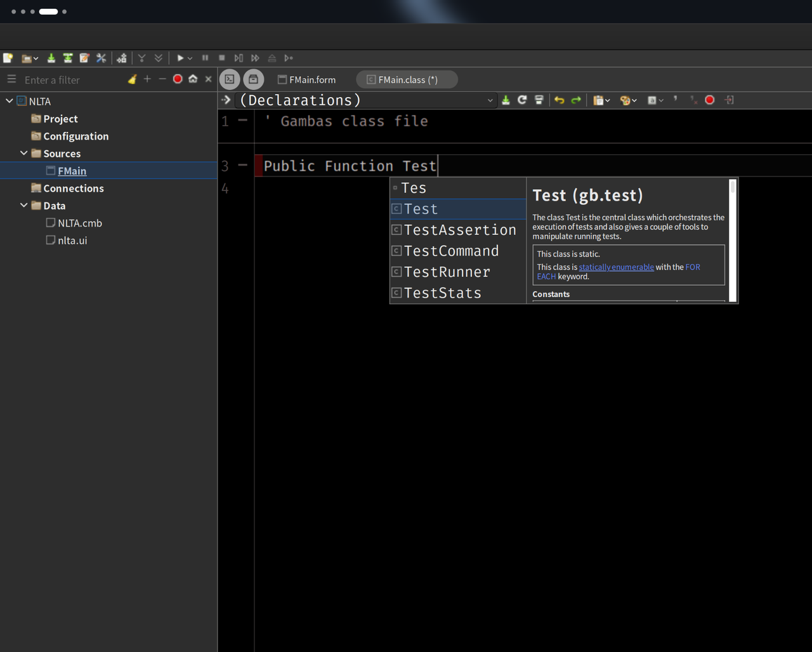Run the project with the Play icon
812x652 pixels.
(x=180, y=58)
